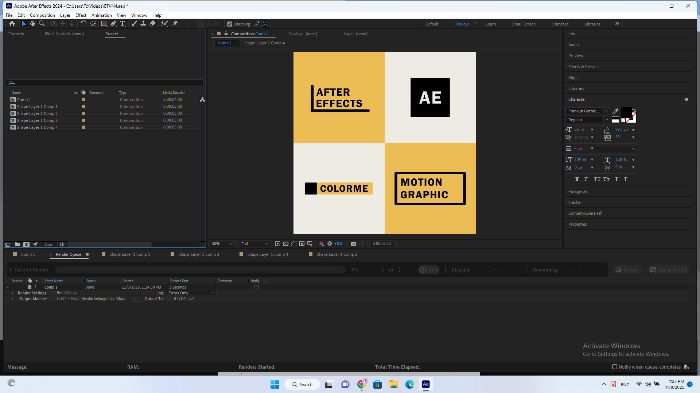Open the Effect menu
The height and width of the screenshot is (393, 700).
[81, 15]
